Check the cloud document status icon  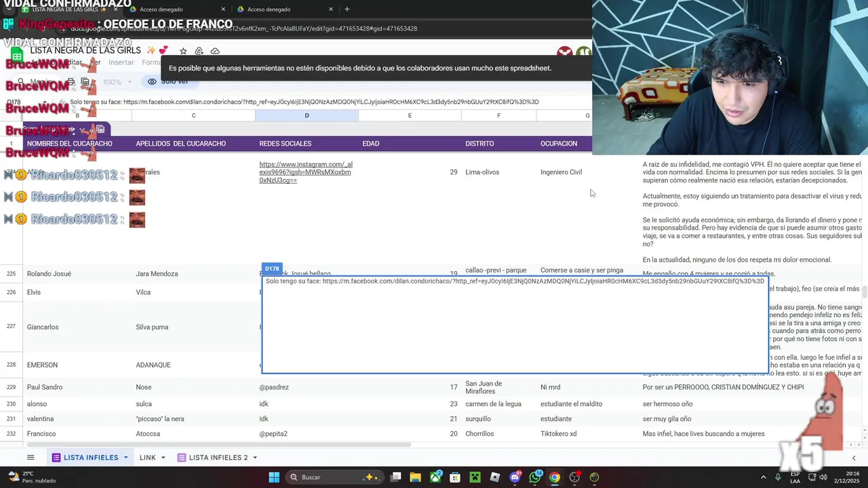coord(215,51)
